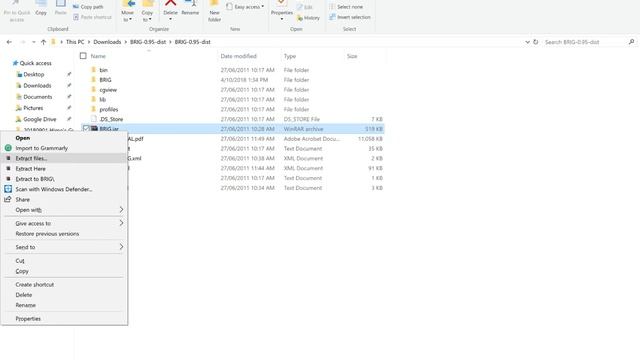Click the Up one level arrow
The image size is (640, 360).
(43, 42)
